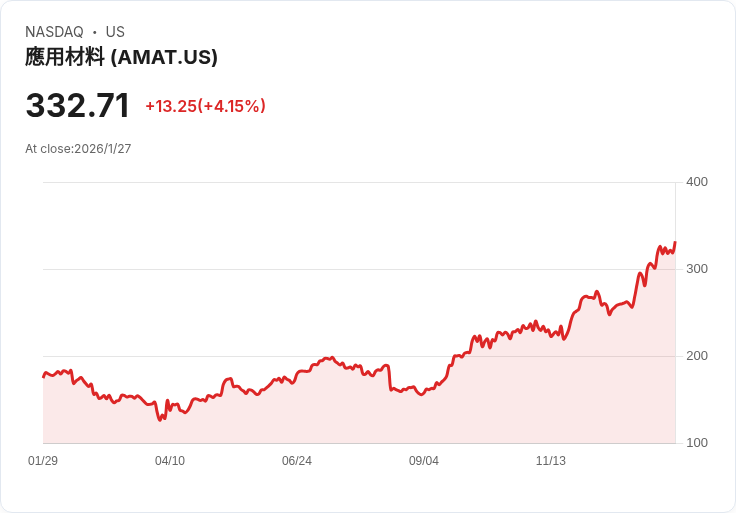
Task: Click the 300 price axis label
Action: point(697,269)
